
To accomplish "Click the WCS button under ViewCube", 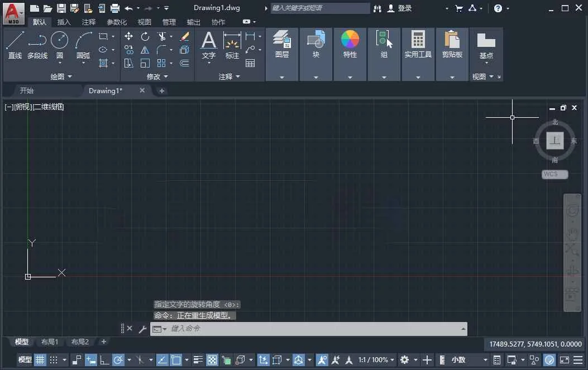I will pyautogui.click(x=554, y=174).
